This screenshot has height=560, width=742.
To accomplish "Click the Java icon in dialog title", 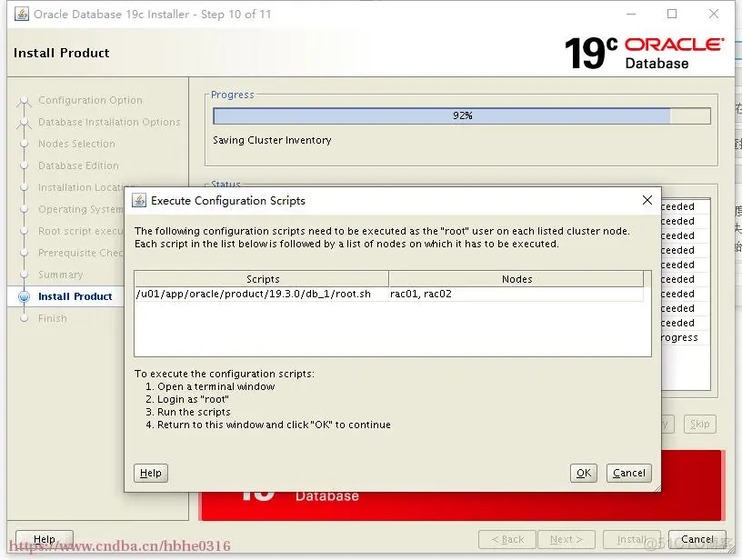I will click(x=138, y=201).
